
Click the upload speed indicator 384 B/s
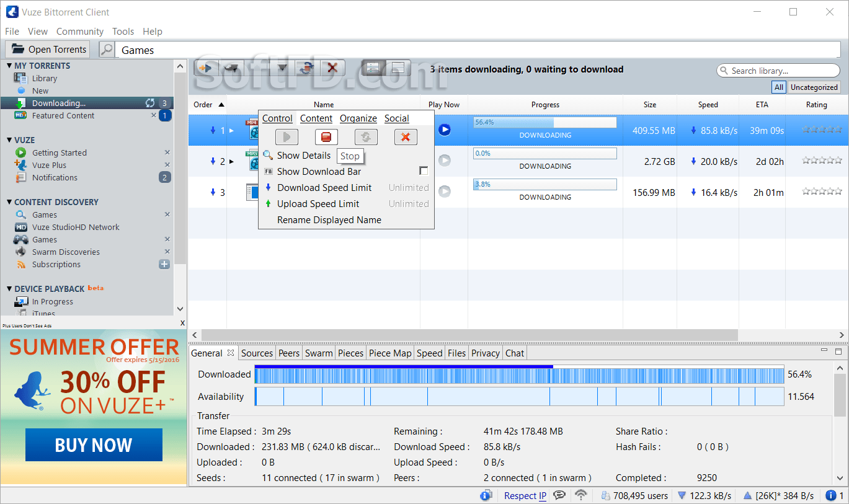tap(778, 495)
